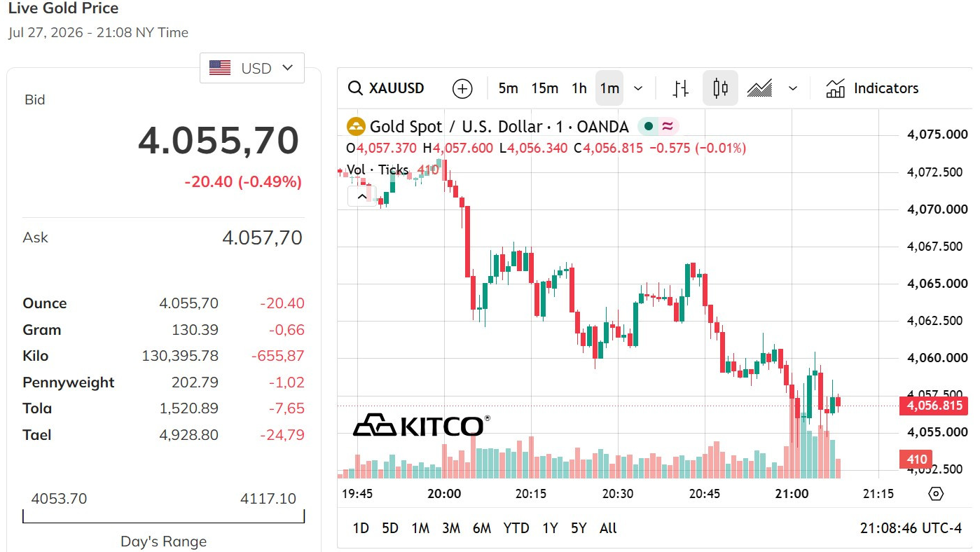Collapse the chart legend with chevron
The width and height of the screenshot is (980, 552).
click(362, 197)
